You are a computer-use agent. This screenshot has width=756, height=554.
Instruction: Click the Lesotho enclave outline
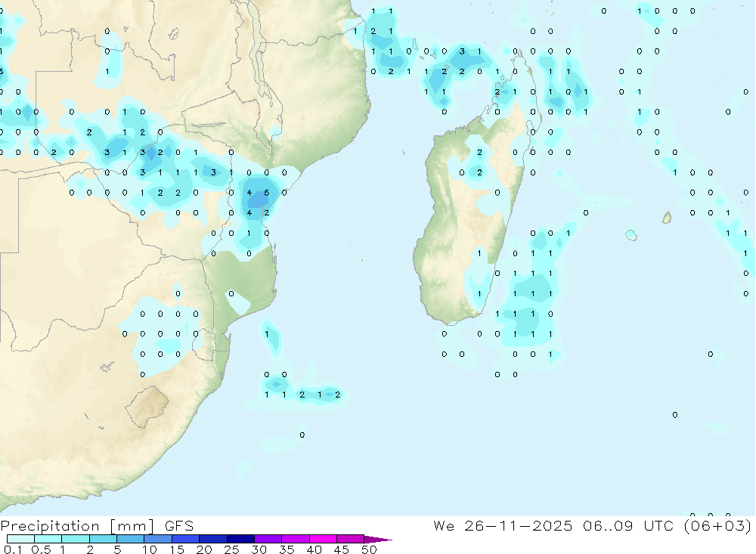pos(147,407)
